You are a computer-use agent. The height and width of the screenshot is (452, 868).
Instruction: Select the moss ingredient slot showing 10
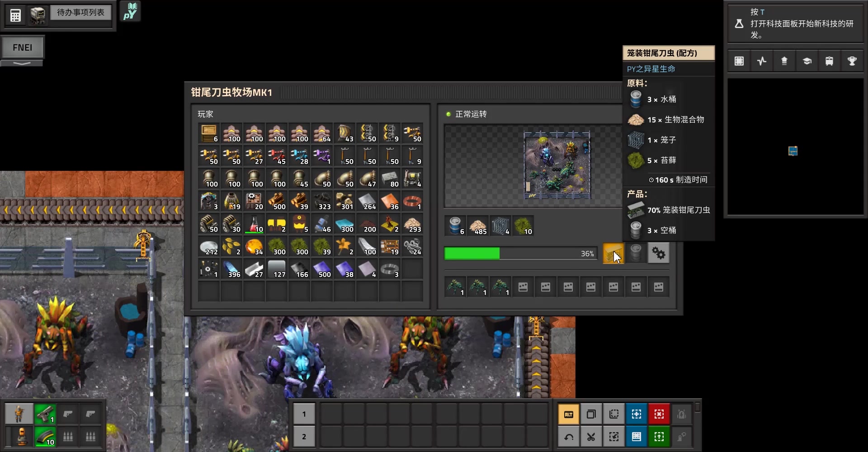[523, 226]
